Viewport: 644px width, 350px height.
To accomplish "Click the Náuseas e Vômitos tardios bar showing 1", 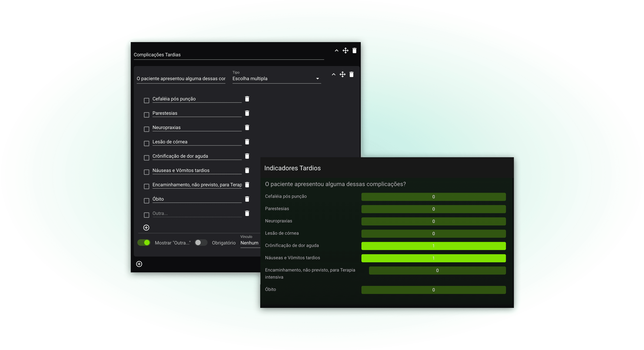I will 433,258.
